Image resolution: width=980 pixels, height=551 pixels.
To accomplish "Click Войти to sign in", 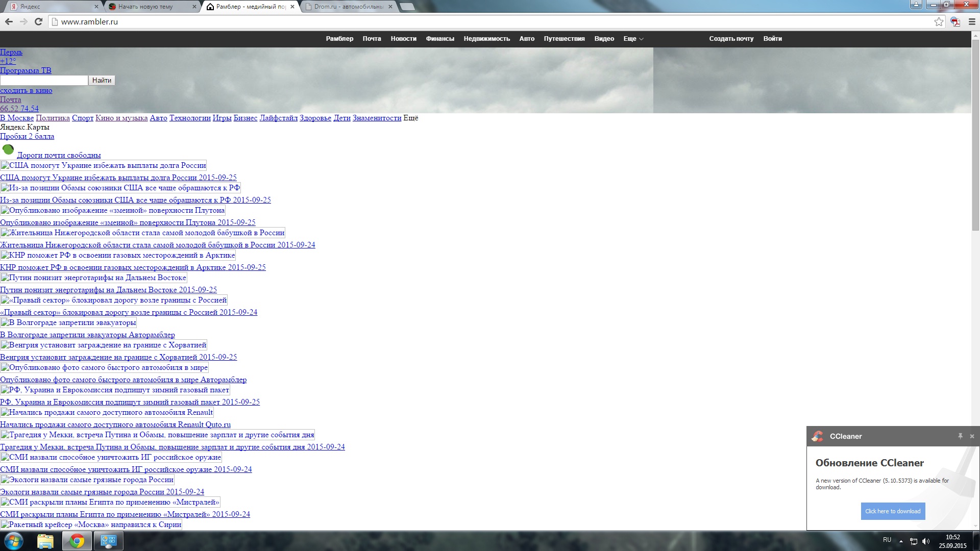I will (773, 39).
